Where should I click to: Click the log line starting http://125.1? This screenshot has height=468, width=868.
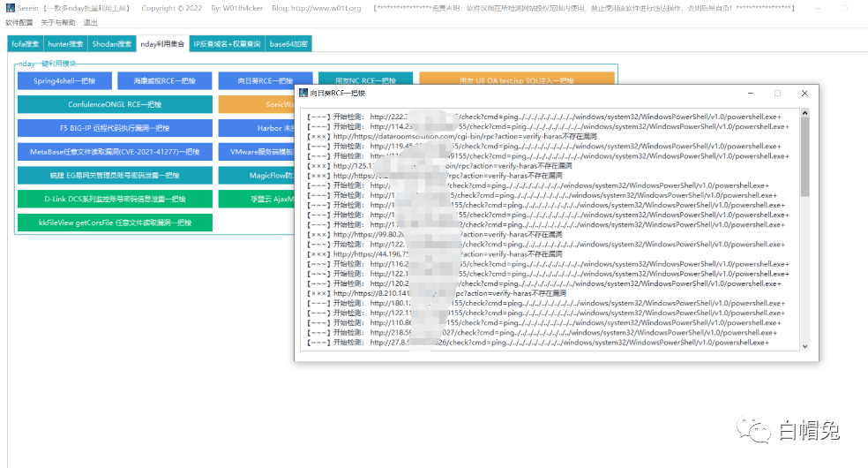pos(439,166)
